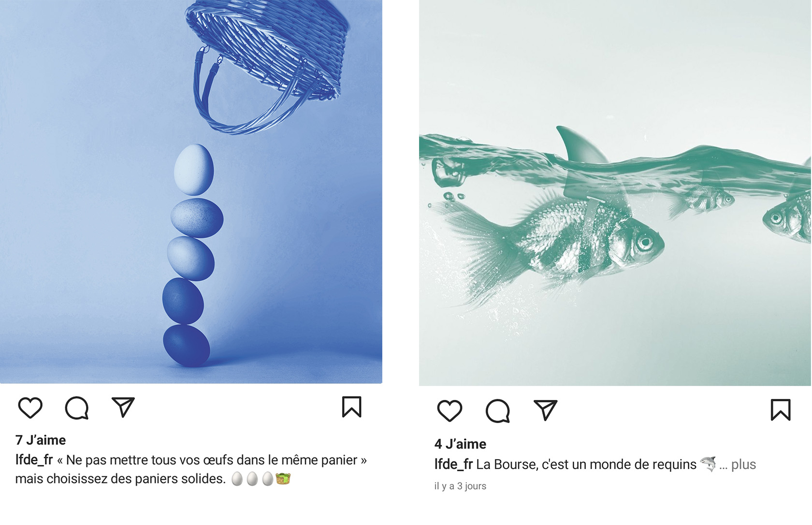
Task: Open the blue stacked eggs image
Action: (x=191, y=192)
